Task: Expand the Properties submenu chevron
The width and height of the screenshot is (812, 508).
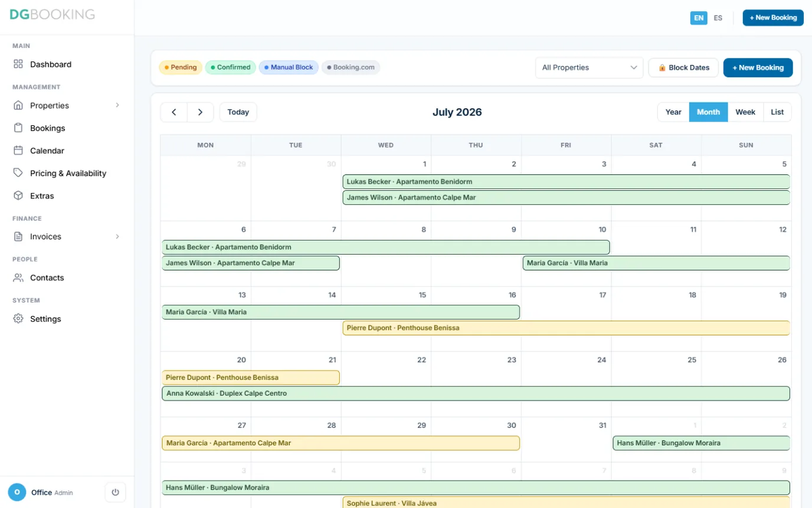Action: coord(117,105)
